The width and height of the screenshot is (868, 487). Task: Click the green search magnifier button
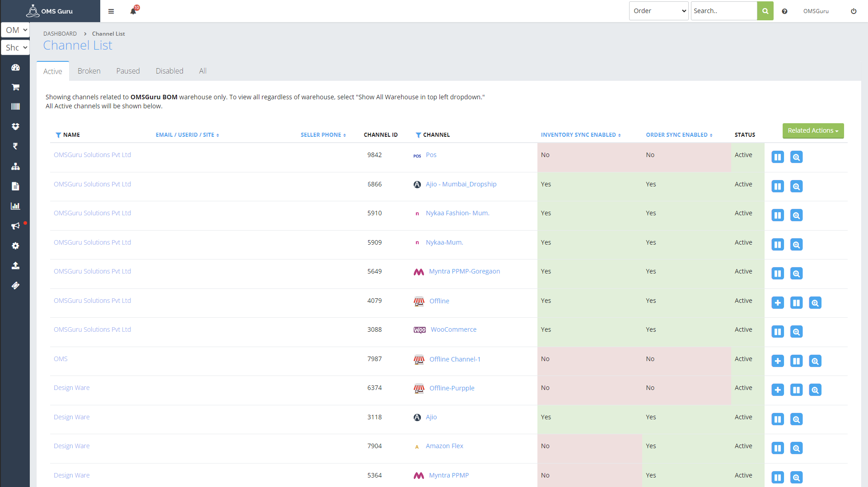point(765,11)
